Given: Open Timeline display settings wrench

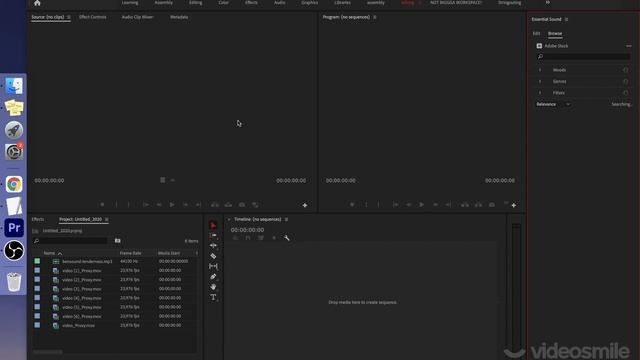Looking at the screenshot, I should point(287,238).
